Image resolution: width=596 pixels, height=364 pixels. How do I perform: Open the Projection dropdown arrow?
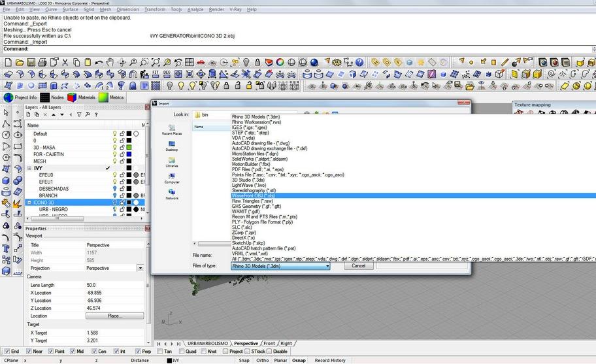pyautogui.click(x=141, y=268)
